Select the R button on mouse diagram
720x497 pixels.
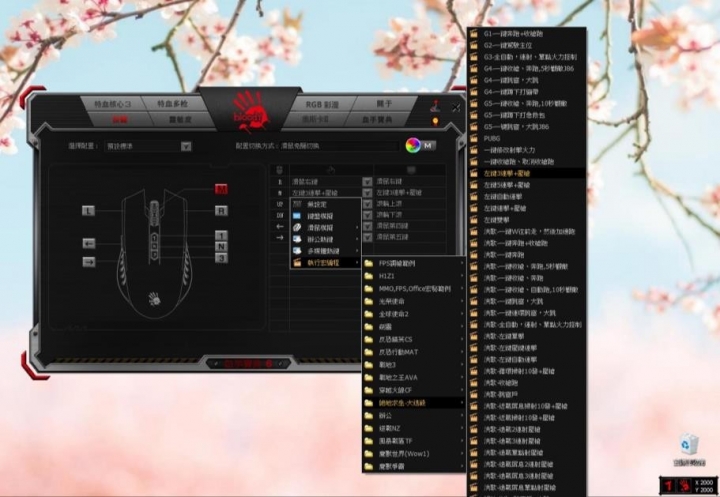point(221,211)
